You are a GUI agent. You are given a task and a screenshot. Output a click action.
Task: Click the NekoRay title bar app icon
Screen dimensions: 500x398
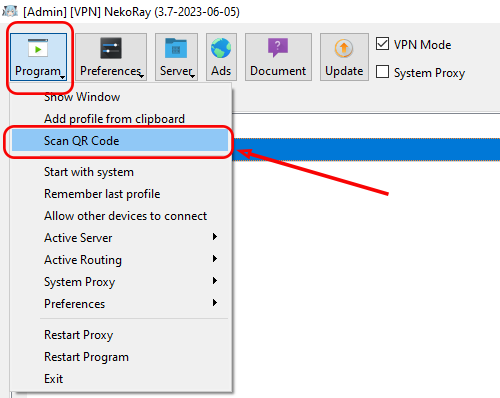click(10, 11)
